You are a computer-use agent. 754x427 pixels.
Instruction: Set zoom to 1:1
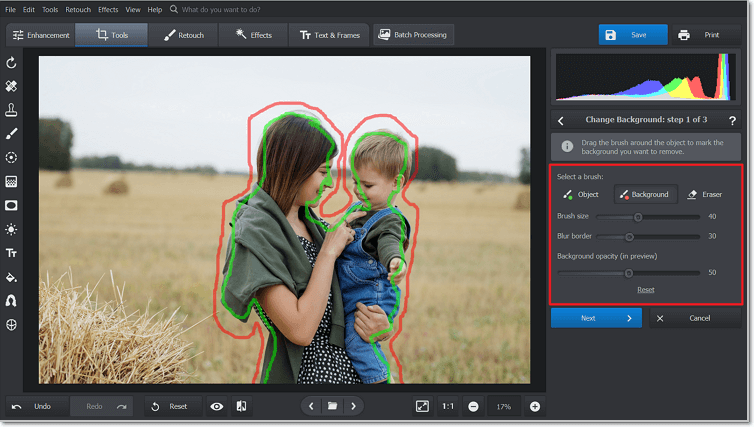(448, 406)
